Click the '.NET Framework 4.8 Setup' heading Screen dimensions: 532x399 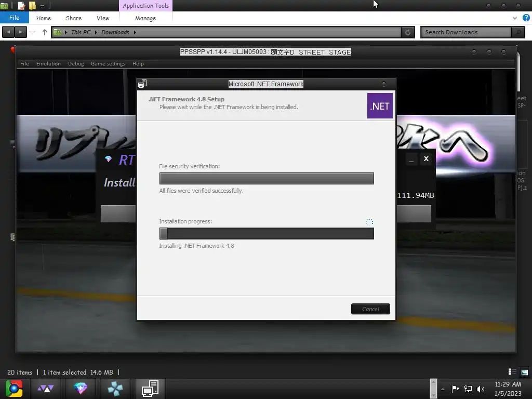[x=187, y=99]
